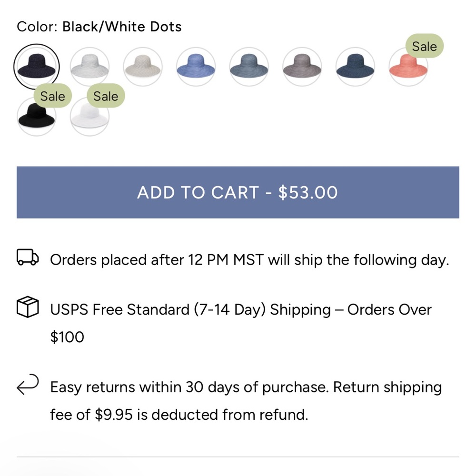Click Add to Cart for $53.00
Screen dimensions: 476x476
[x=238, y=192]
